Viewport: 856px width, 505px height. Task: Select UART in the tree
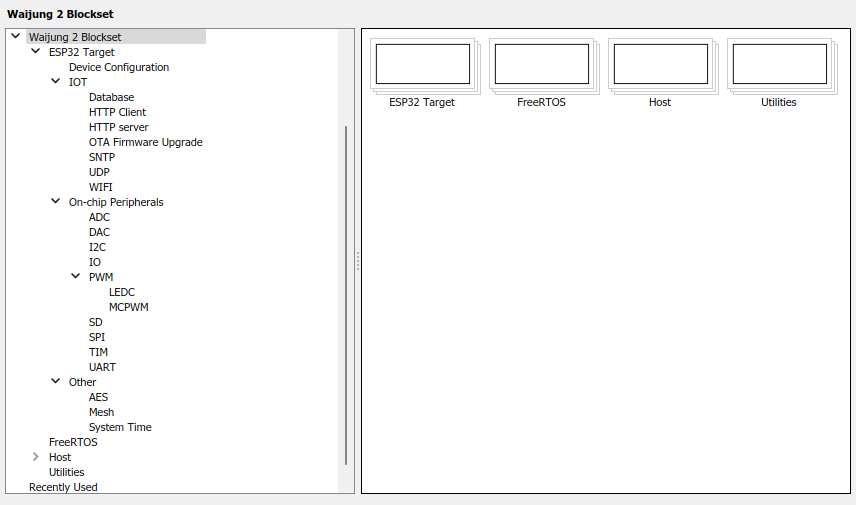[103, 367]
